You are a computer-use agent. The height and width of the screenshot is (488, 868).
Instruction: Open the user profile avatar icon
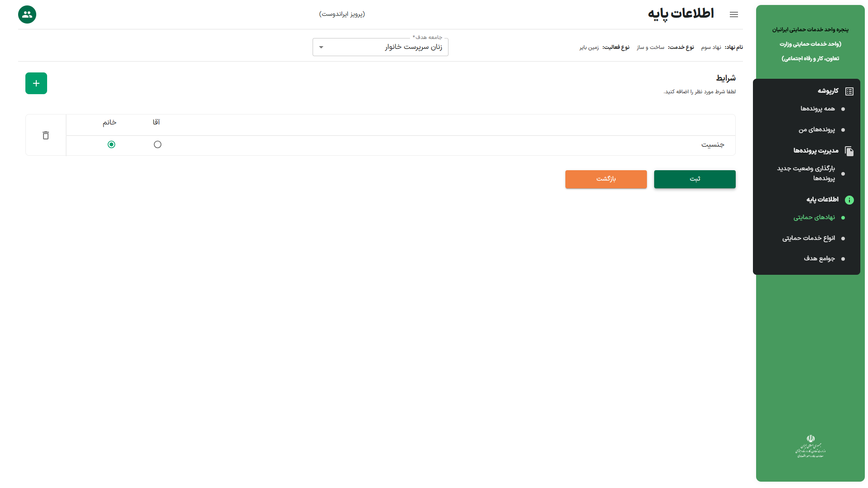click(x=27, y=14)
